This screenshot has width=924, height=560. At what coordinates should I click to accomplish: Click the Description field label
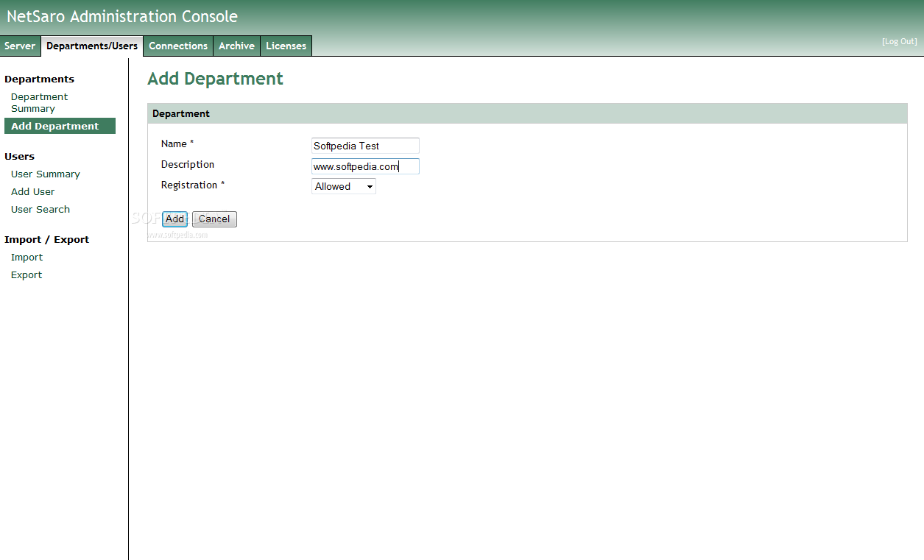(188, 165)
